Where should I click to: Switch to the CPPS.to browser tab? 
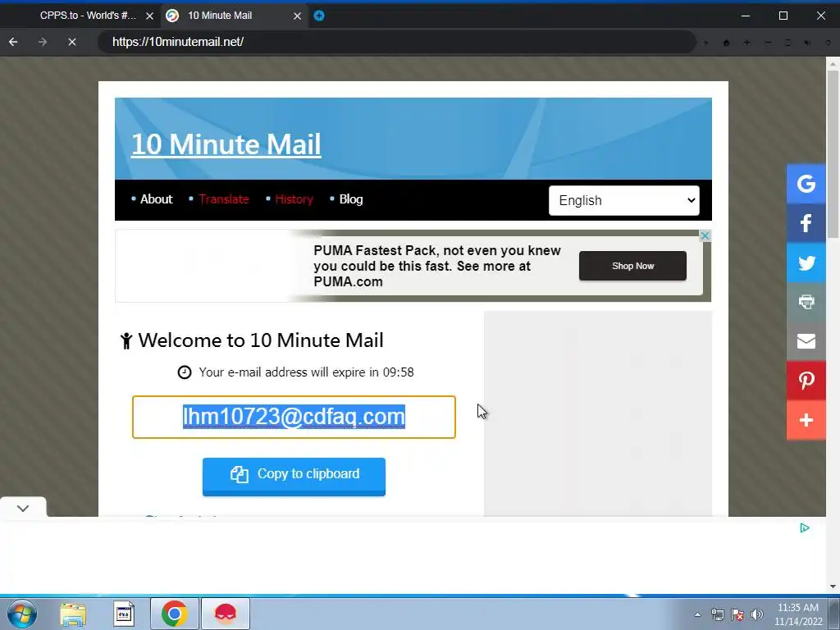click(x=89, y=16)
